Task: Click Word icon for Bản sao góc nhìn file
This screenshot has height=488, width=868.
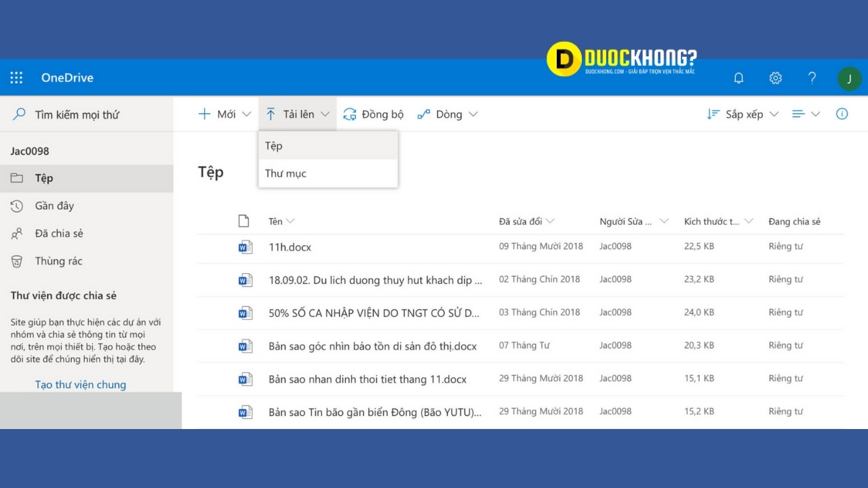Action: click(x=245, y=346)
